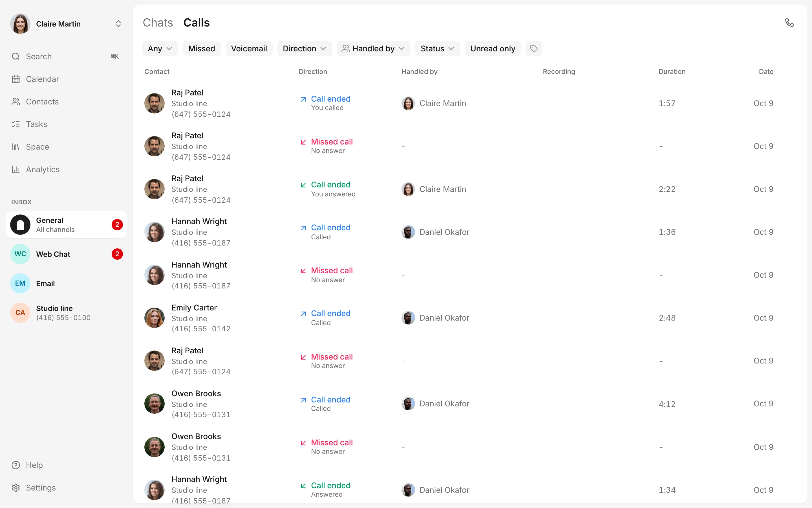Open Tasks from the sidebar
The width and height of the screenshot is (812, 508).
click(x=37, y=124)
